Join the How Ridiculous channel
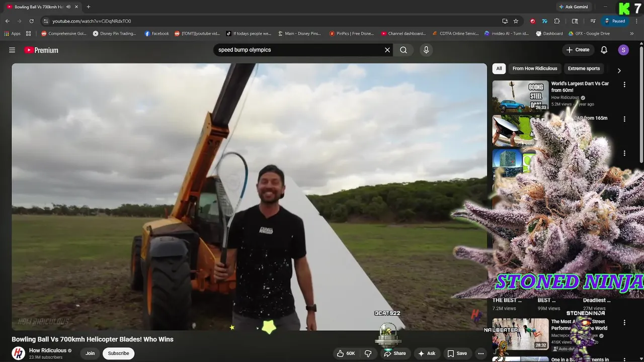The image size is (644, 362). coord(90,353)
